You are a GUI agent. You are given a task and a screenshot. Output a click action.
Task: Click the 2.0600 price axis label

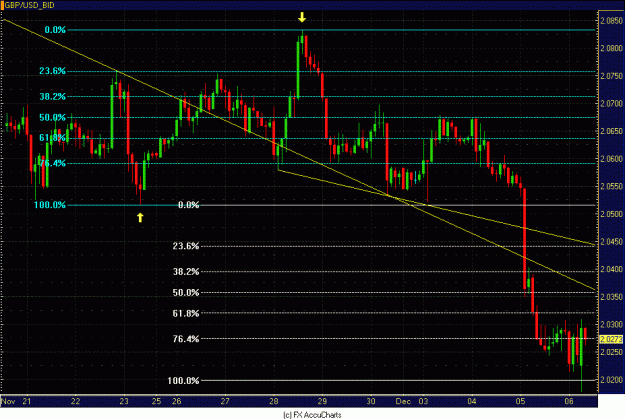click(611, 159)
